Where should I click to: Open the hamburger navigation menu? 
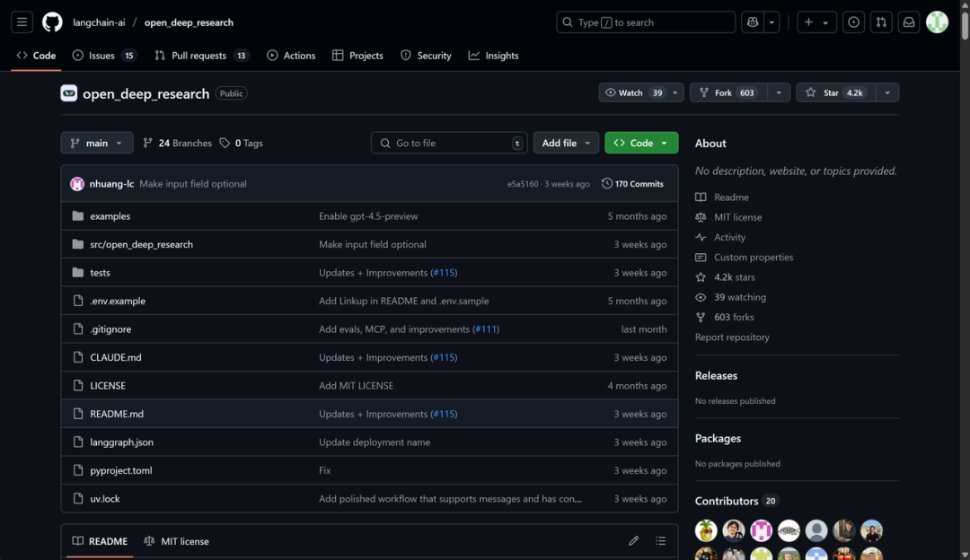coord(22,22)
